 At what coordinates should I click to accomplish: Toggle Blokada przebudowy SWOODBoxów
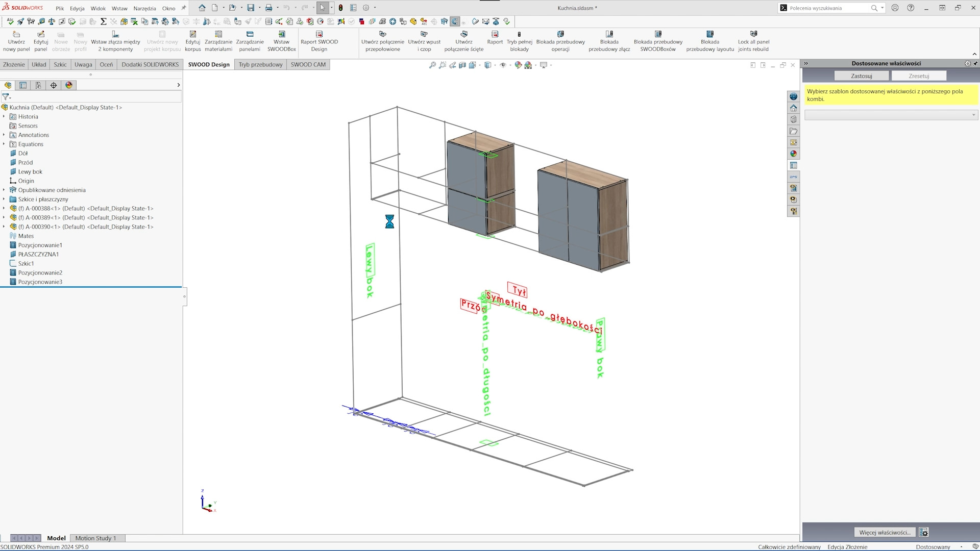[658, 41]
